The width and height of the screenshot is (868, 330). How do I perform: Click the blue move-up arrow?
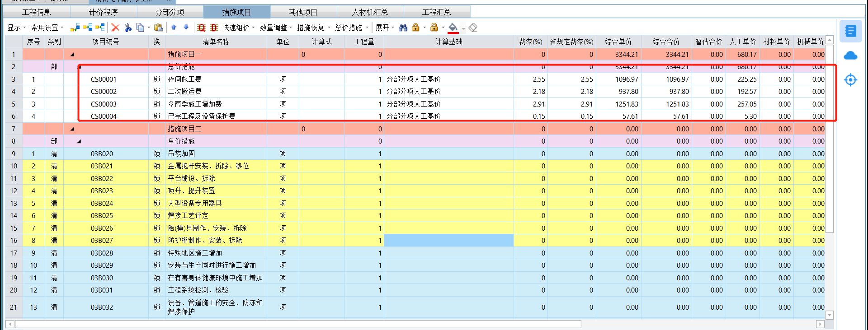(x=174, y=28)
